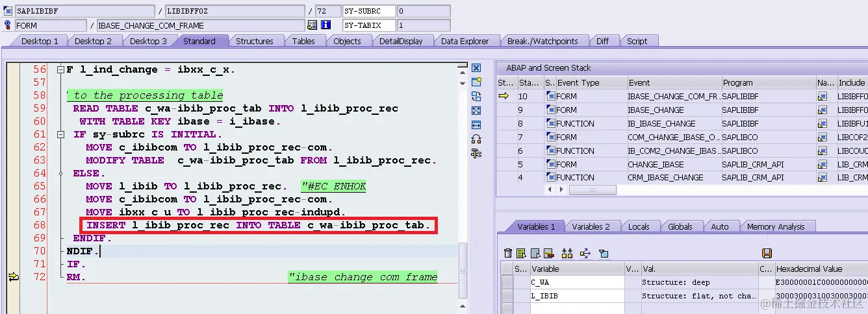The width and height of the screenshot is (868, 314).
Task: Click the stack table scroll-right arrow
Action: coord(562,189)
